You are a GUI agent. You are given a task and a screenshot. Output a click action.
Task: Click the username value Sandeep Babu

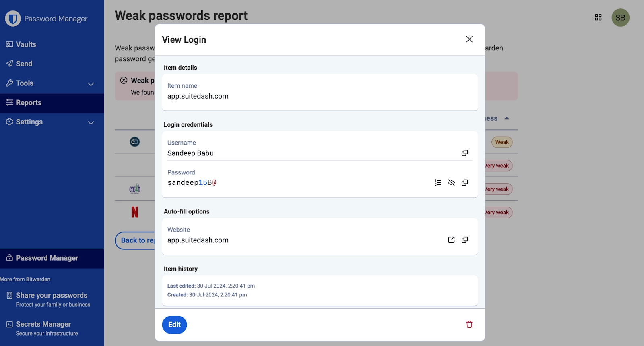point(190,153)
